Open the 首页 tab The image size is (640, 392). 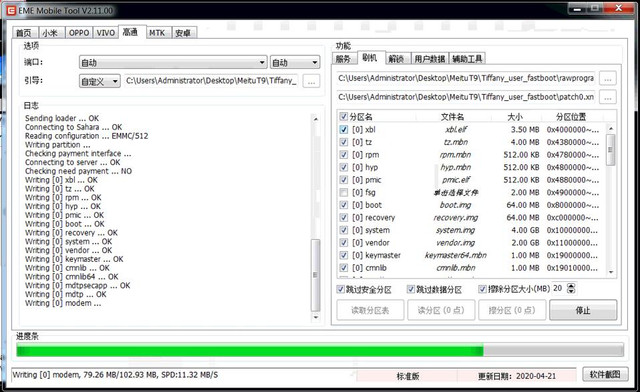[25, 33]
